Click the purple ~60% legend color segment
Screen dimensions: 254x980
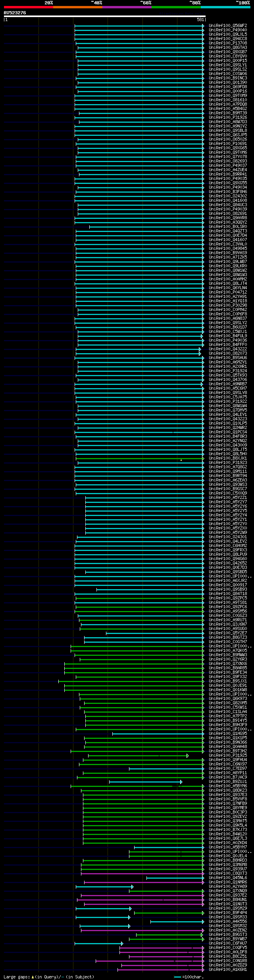pyautogui.click(x=127, y=7)
